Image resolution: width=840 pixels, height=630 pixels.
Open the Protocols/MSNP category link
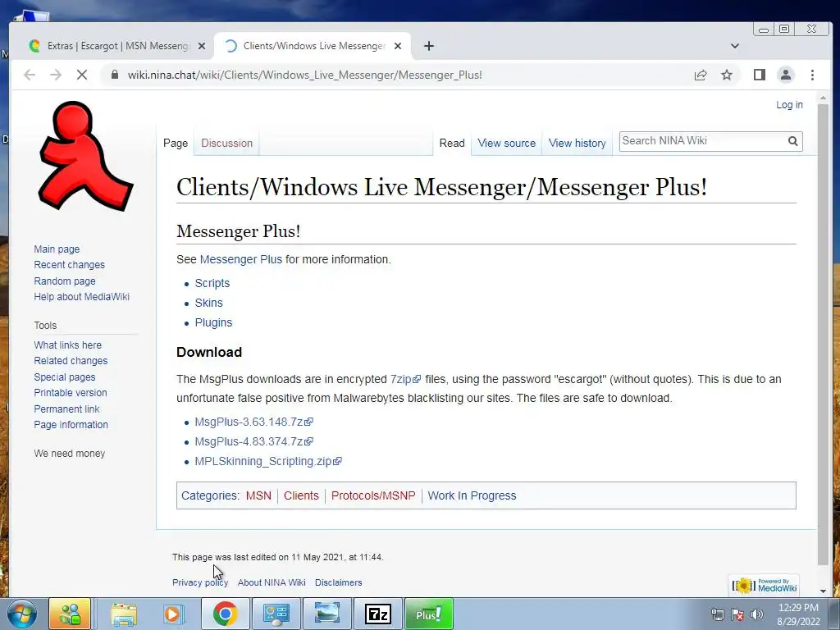click(x=373, y=495)
